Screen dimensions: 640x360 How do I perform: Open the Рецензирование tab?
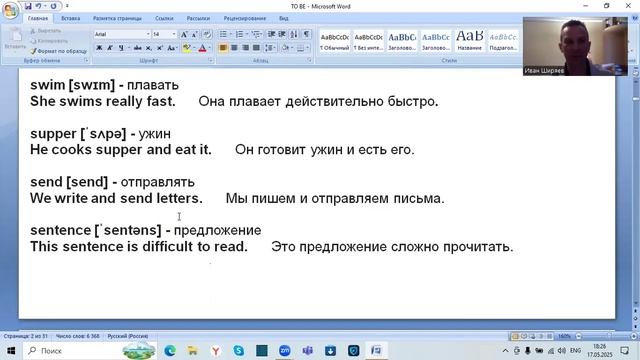(x=244, y=18)
